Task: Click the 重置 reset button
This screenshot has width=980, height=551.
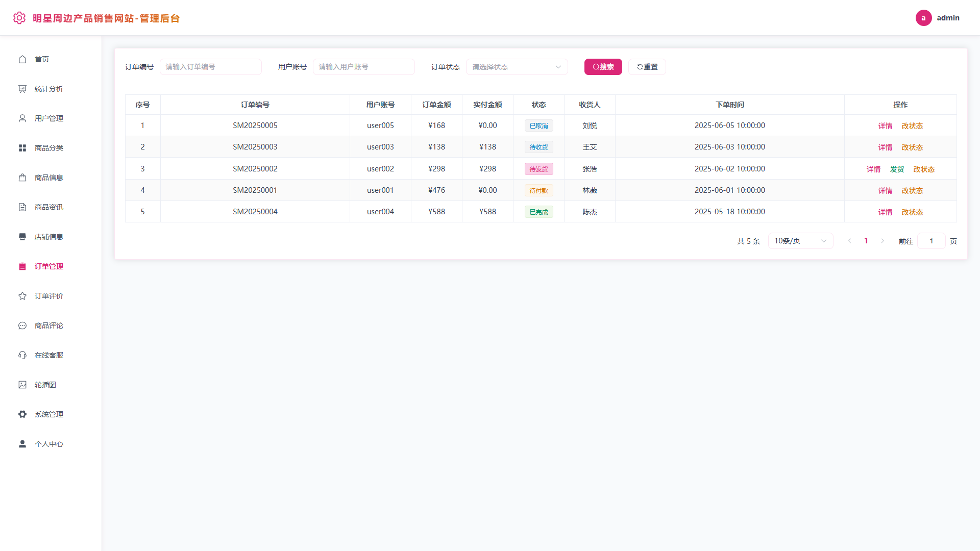Action: click(x=647, y=67)
